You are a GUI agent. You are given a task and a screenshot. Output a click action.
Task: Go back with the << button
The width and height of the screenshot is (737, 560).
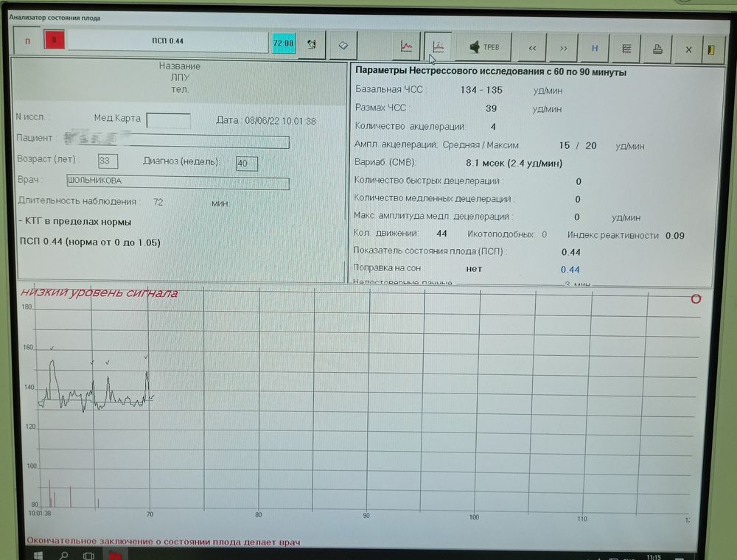point(532,48)
